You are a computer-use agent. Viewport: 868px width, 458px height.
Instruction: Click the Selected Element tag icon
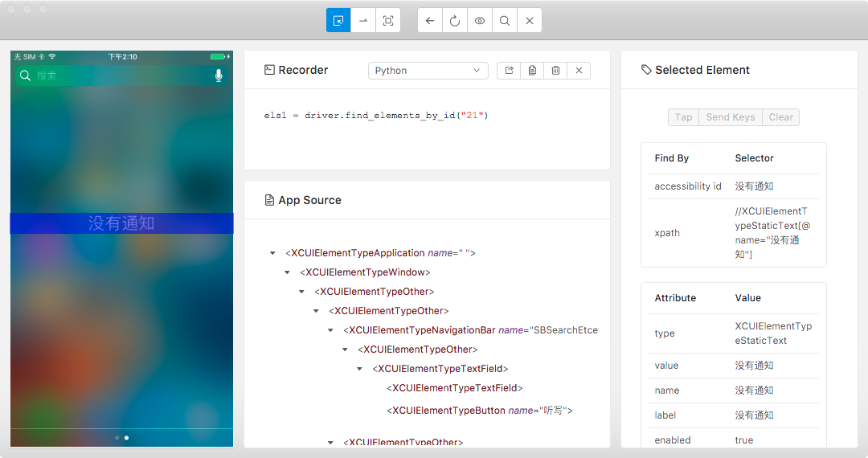click(x=646, y=70)
